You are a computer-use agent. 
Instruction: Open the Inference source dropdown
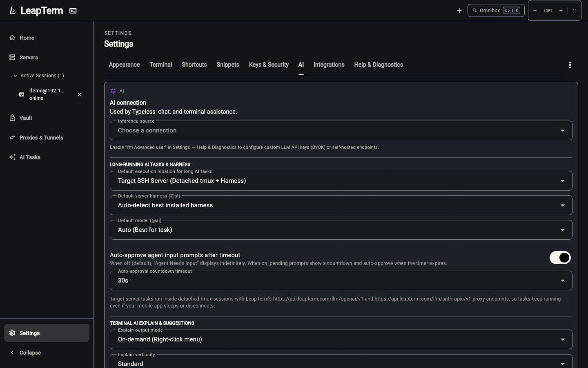click(341, 130)
